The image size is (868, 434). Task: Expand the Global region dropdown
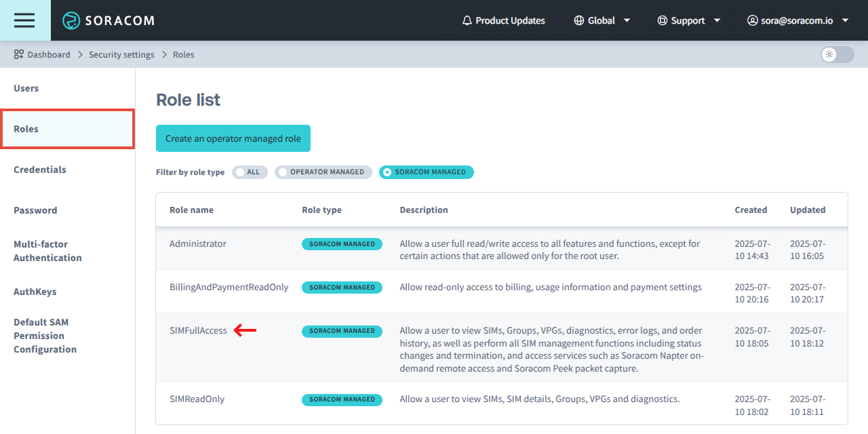click(627, 20)
